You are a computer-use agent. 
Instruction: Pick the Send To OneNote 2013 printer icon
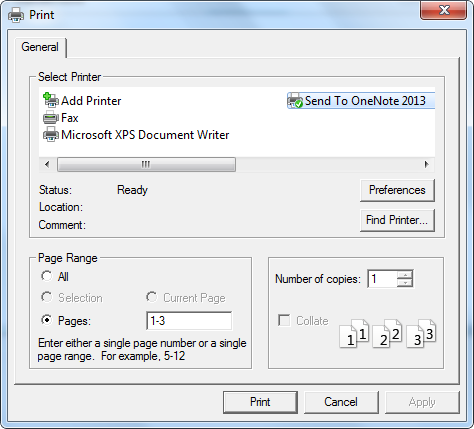point(295,100)
